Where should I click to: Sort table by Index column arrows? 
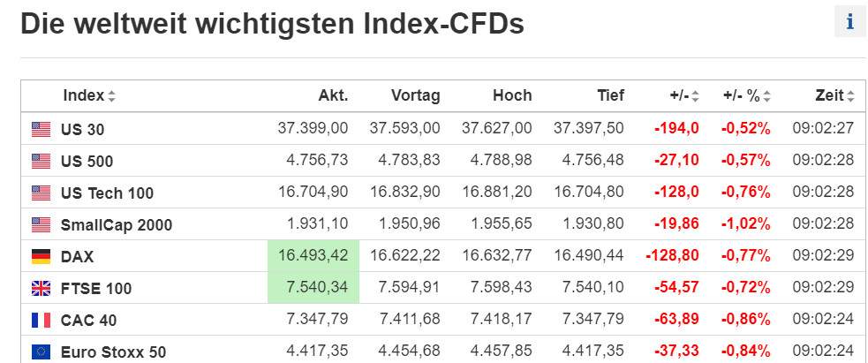coord(111,96)
